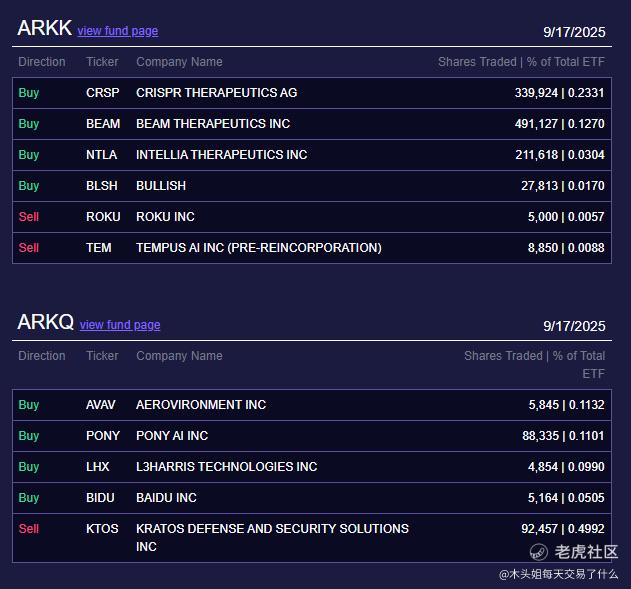This screenshot has width=631, height=589.
Task: Click ARKK Direction column header
Action: tap(42, 62)
